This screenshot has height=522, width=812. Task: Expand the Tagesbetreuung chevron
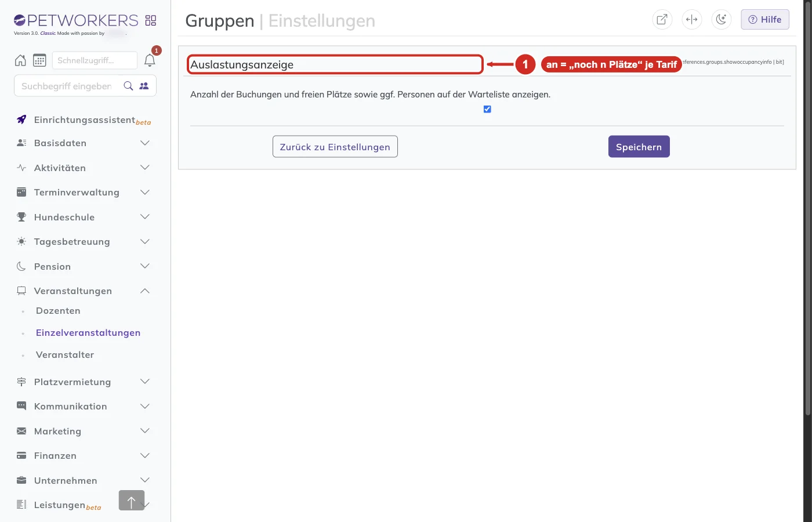pos(145,241)
